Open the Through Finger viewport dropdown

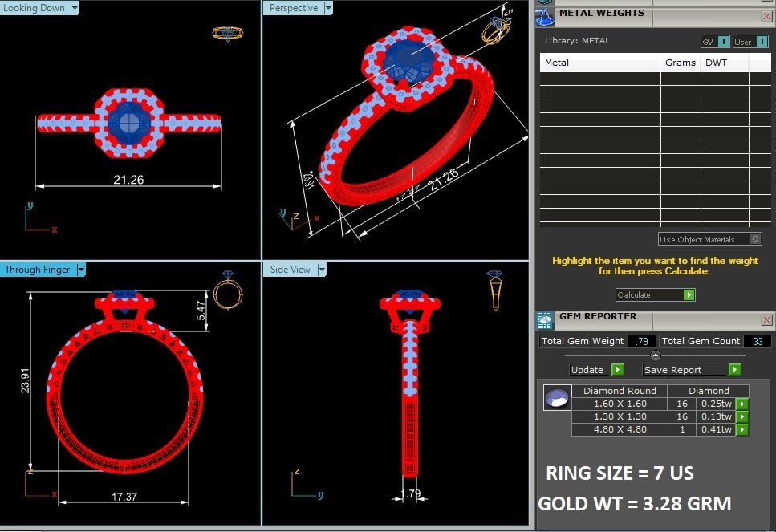81,270
